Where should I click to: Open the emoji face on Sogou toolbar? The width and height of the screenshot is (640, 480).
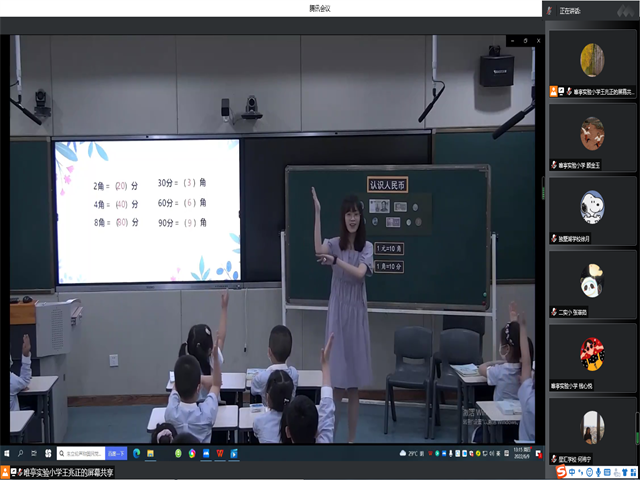click(589, 472)
